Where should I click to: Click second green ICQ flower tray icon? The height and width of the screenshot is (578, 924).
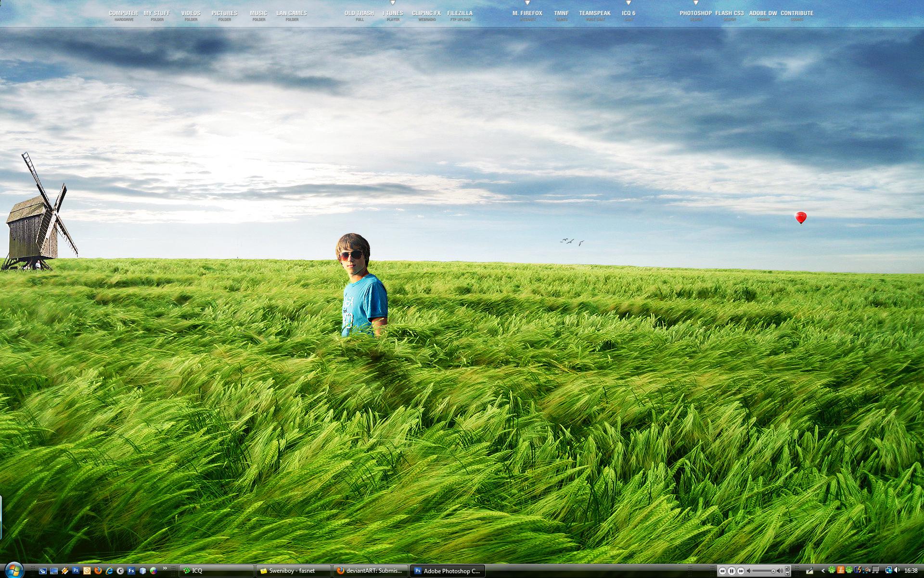pyautogui.click(x=849, y=570)
